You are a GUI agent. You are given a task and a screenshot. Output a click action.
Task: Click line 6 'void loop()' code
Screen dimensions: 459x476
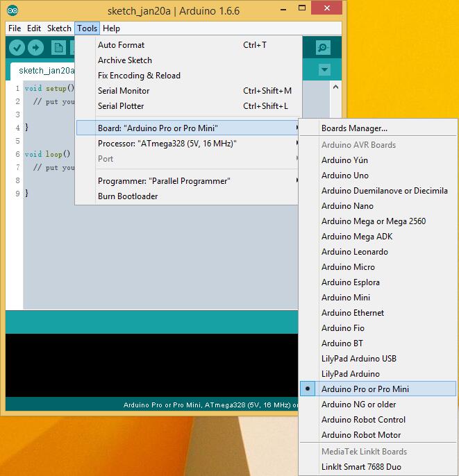pyautogui.click(x=47, y=154)
